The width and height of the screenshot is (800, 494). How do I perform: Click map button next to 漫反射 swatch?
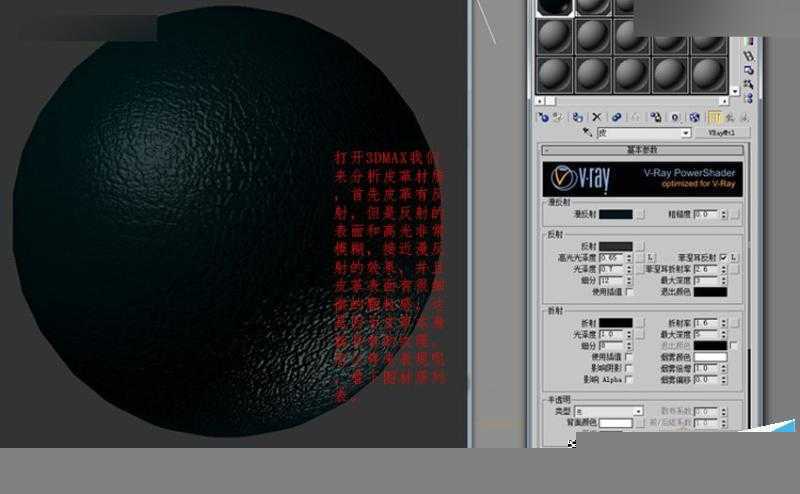640,214
